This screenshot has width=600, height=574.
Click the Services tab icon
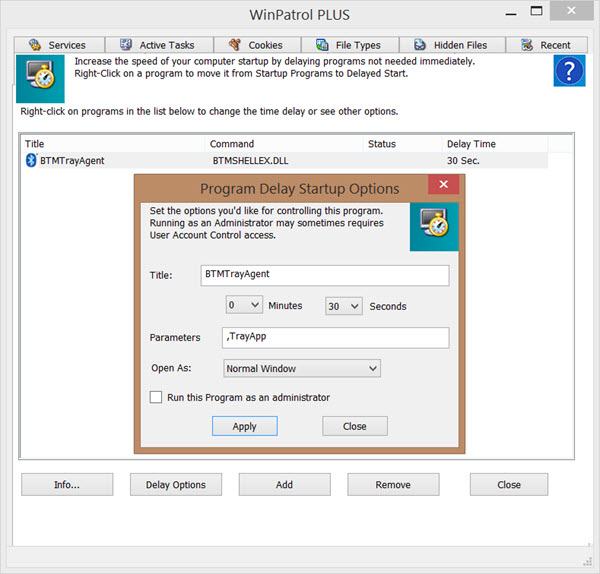(x=35, y=45)
